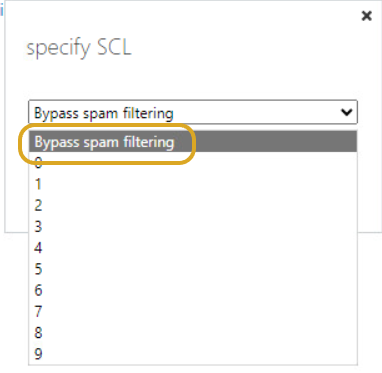Select SCL value 5 option

[193, 269]
